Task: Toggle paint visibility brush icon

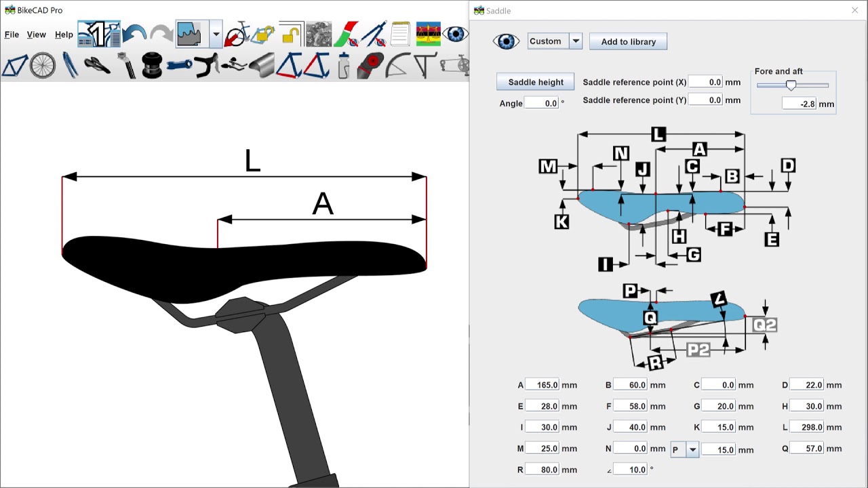Action: click(x=346, y=34)
